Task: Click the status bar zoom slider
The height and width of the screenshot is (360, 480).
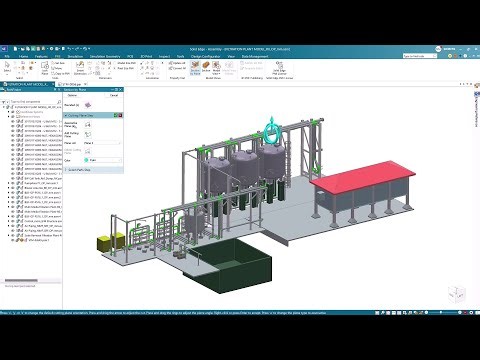Action: [x=441, y=313]
